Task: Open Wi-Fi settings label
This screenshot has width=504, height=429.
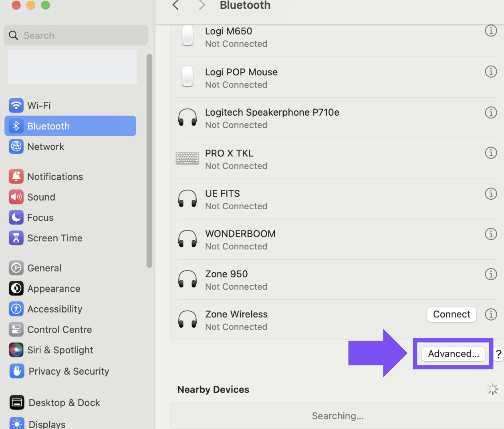Action: (39, 106)
